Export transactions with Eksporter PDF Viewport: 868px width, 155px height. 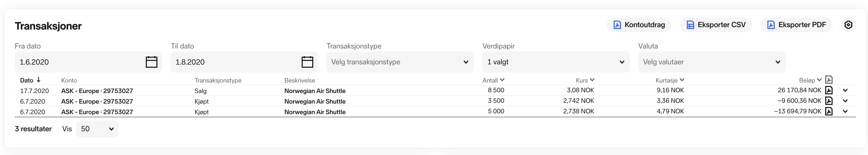click(796, 25)
